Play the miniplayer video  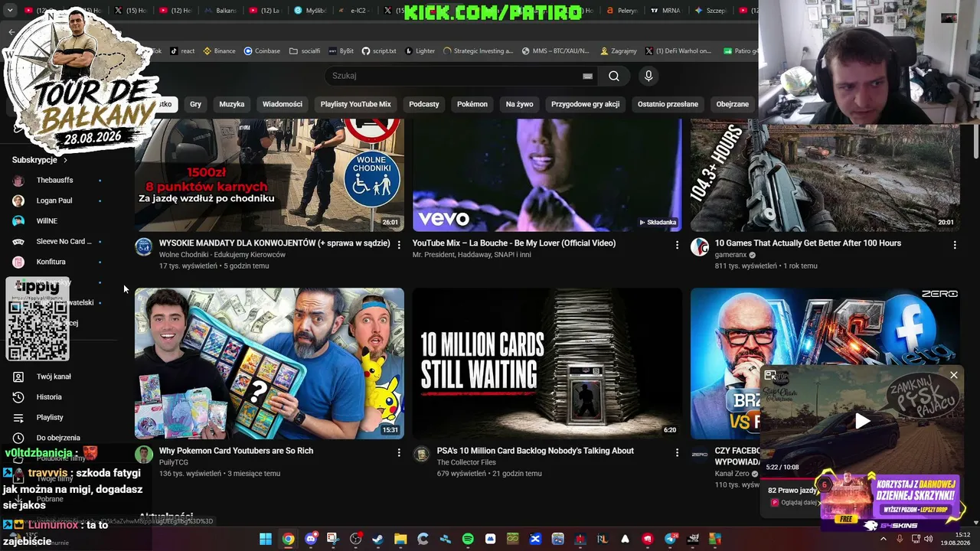[x=862, y=420]
